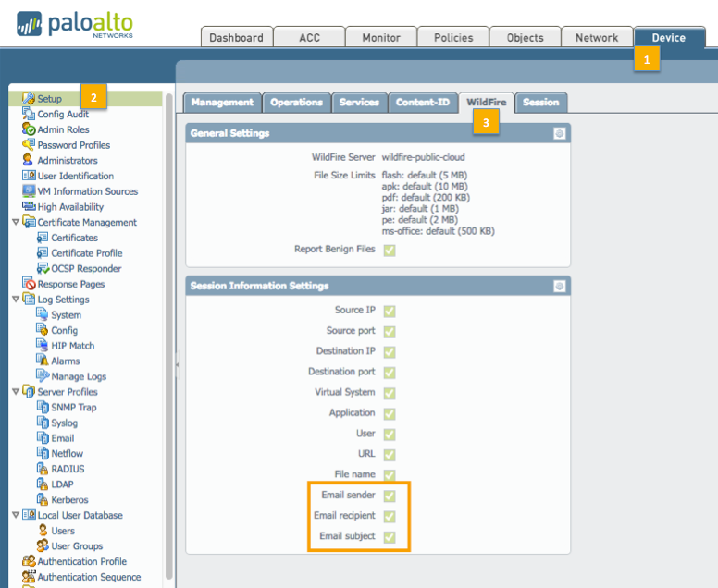Click the sidebar collapse splitter handle
Viewport: 718px width, 588px height.
[x=177, y=366]
